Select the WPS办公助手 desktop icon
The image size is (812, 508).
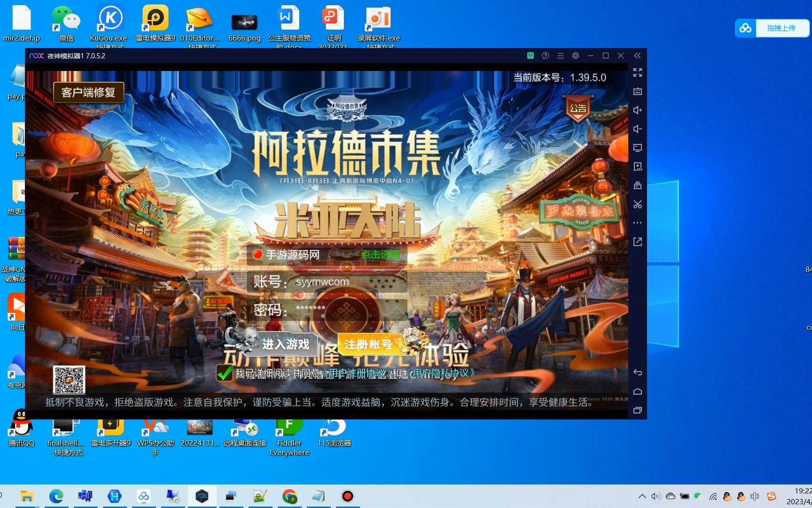coord(156,437)
